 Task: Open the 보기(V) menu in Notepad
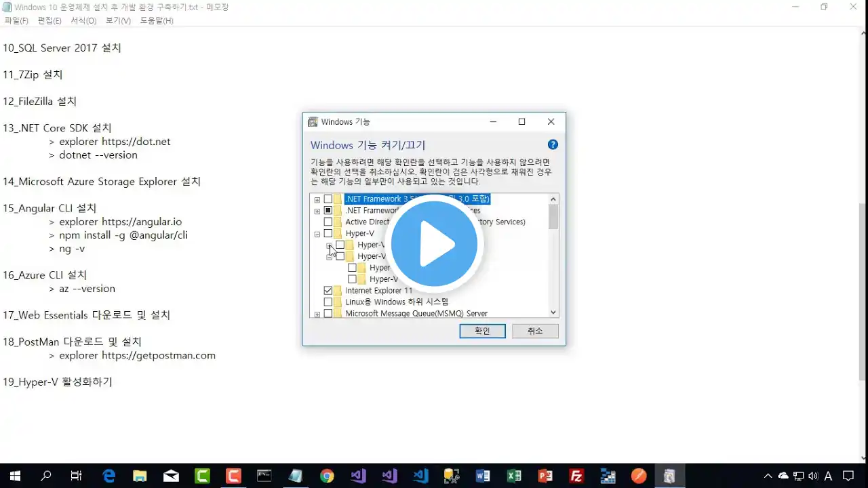coord(118,21)
